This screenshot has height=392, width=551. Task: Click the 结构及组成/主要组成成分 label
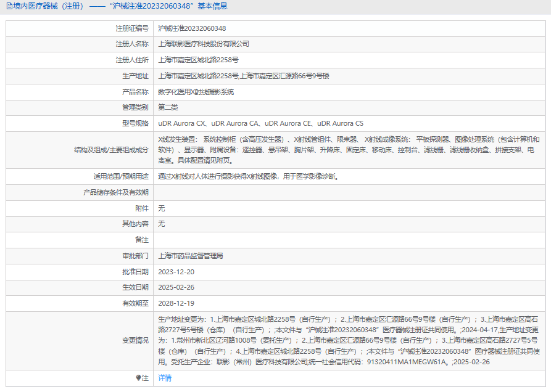pos(111,150)
